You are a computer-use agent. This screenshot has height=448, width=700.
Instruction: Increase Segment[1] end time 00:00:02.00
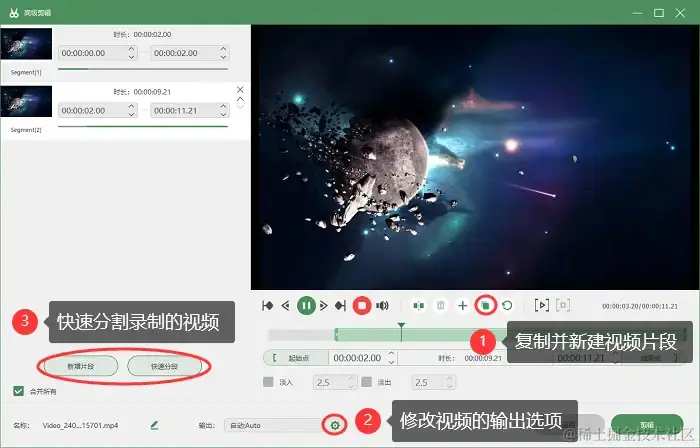coord(223,49)
